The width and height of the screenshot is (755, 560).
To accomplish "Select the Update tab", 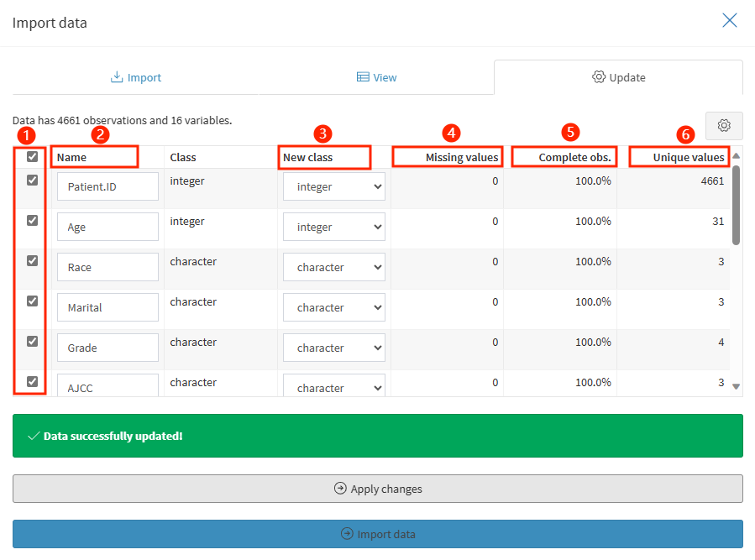I will click(x=618, y=77).
